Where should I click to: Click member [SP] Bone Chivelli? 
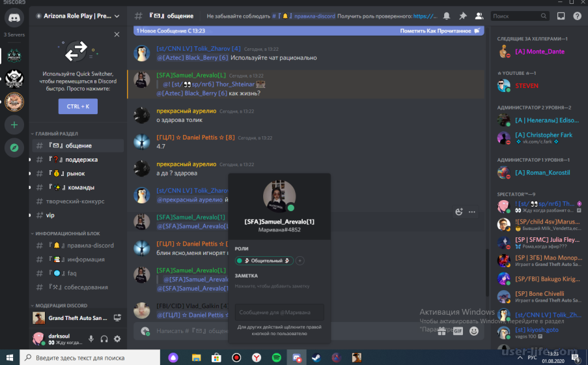pyautogui.click(x=539, y=297)
